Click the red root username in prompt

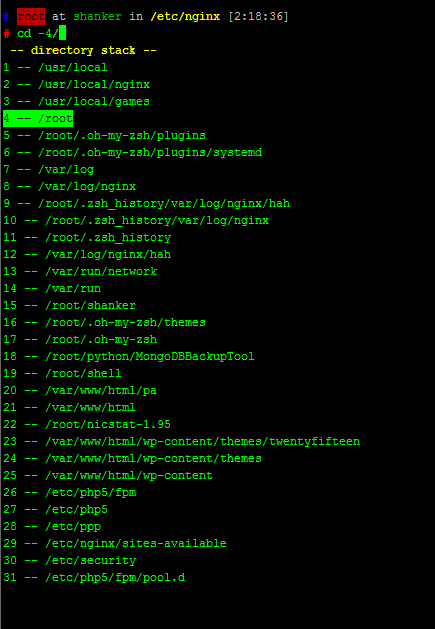click(x=31, y=16)
